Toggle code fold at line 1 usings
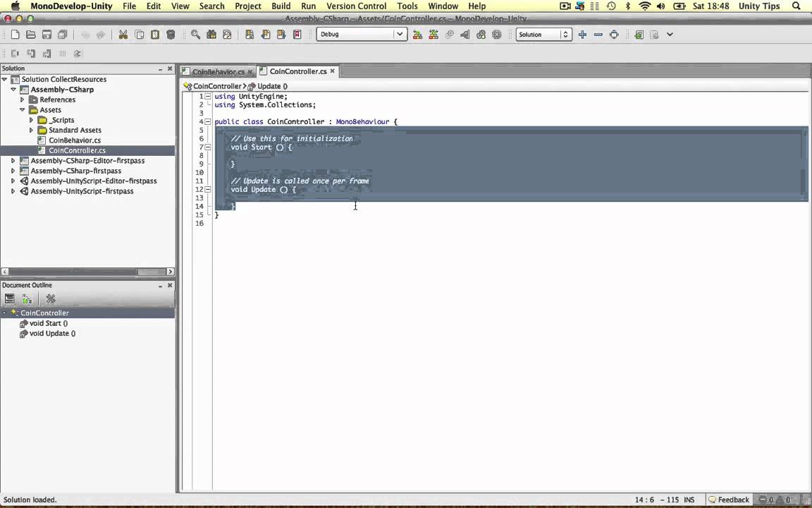 pyautogui.click(x=208, y=97)
